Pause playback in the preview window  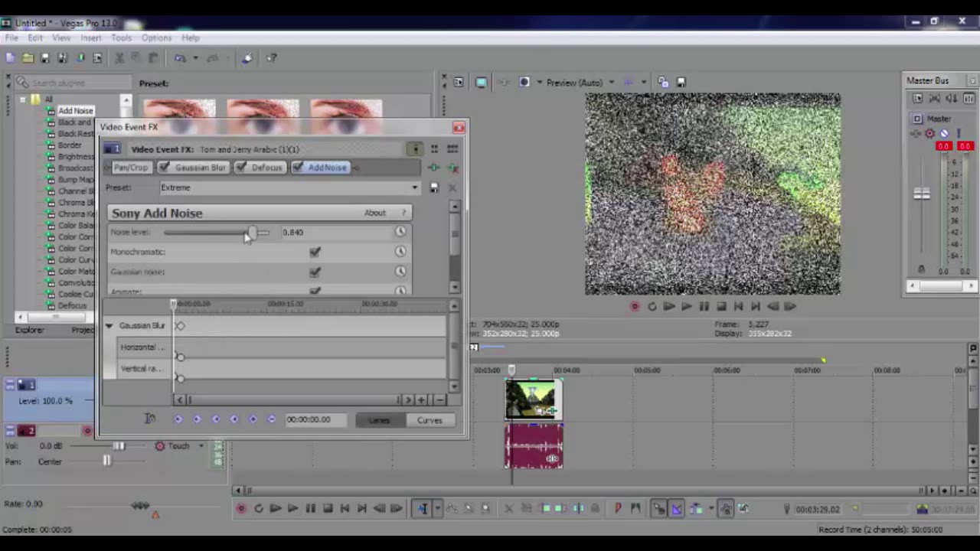coord(704,306)
